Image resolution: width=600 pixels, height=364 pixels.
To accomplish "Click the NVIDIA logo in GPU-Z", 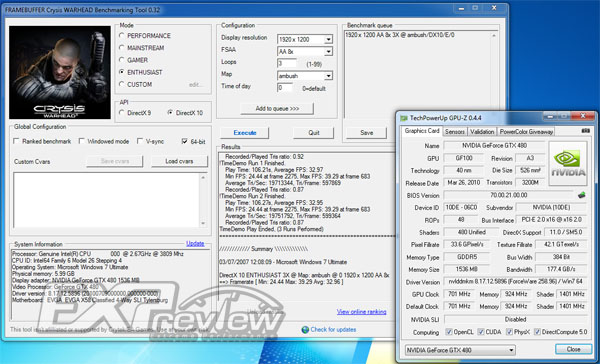I will 568,164.
